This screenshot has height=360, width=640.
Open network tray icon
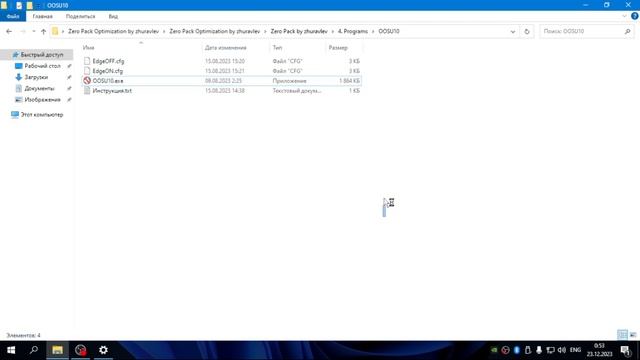tap(551, 350)
